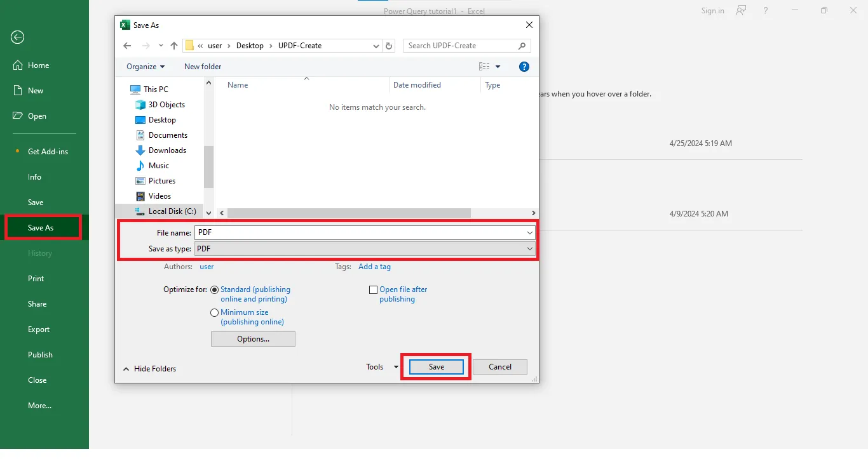Click the green back arrow in Excel backstage
The width and height of the screenshot is (868, 459).
pos(17,37)
